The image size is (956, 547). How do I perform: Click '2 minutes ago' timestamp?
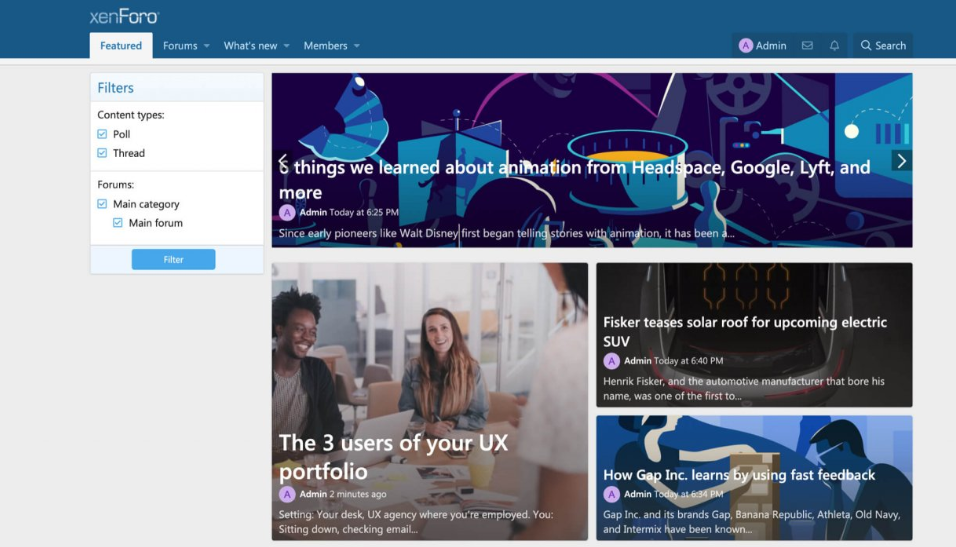[358, 494]
